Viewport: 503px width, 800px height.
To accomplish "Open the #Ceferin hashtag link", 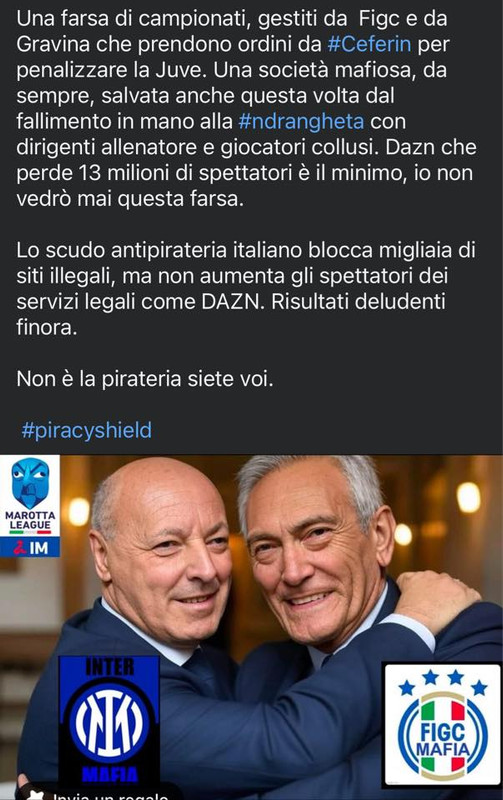I will tap(369, 44).
